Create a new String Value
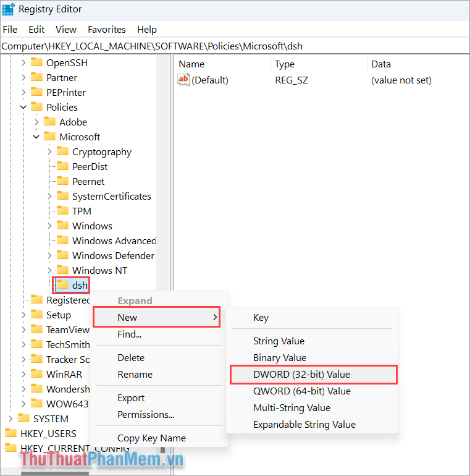The width and height of the screenshot is (470, 476). click(x=313, y=341)
